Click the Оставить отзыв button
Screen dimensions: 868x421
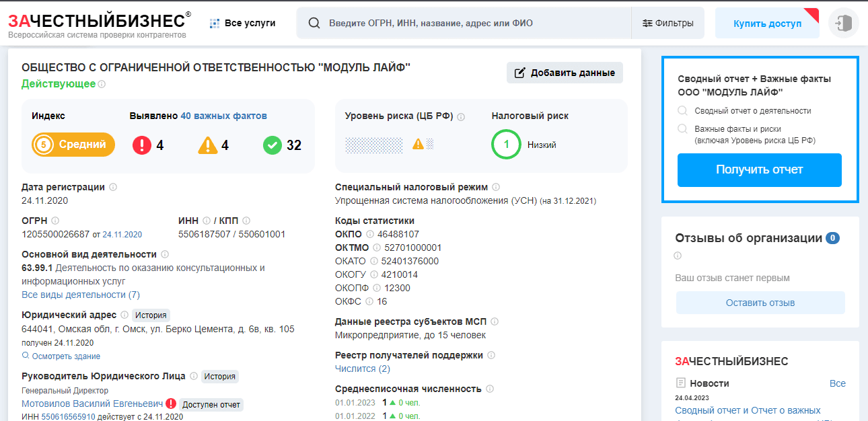760,303
